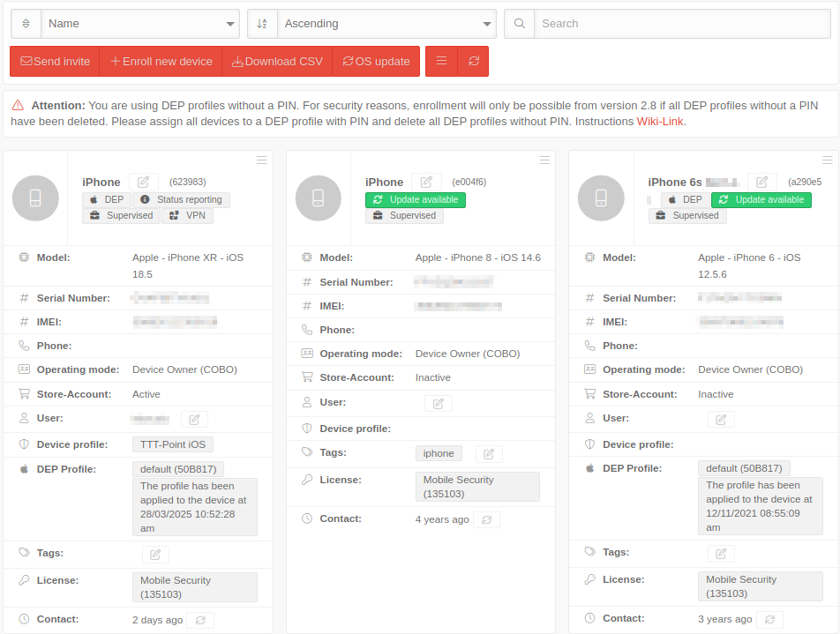Click the Search input field
The image size is (840, 634).
tap(681, 24)
